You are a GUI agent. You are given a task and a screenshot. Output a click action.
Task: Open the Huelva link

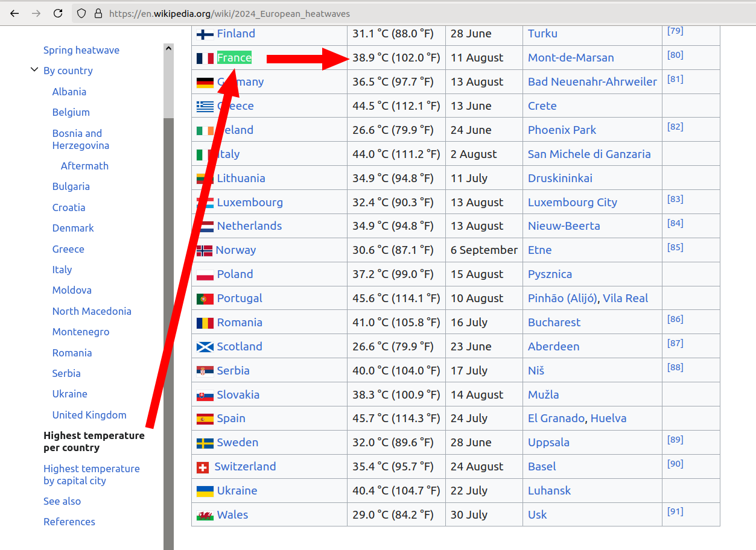(608, 419)
